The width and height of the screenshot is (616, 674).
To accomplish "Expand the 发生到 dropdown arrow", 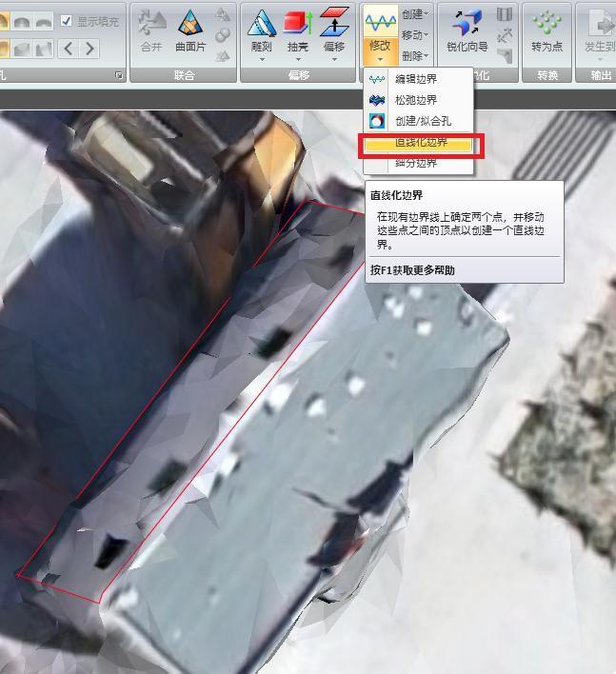I will 600,59.
